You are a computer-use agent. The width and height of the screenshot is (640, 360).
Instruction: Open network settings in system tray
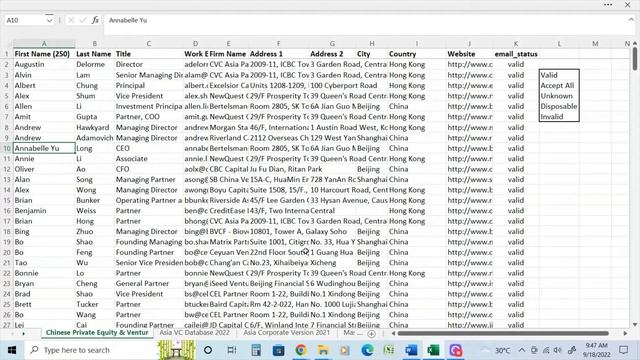pyautogui.click(x=546, y=350)
